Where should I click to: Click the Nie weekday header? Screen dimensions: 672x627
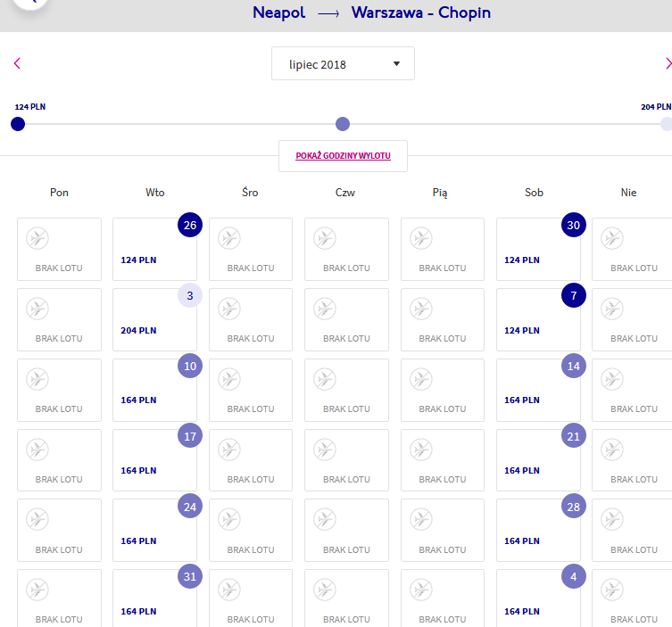click(x=628, y=193)
